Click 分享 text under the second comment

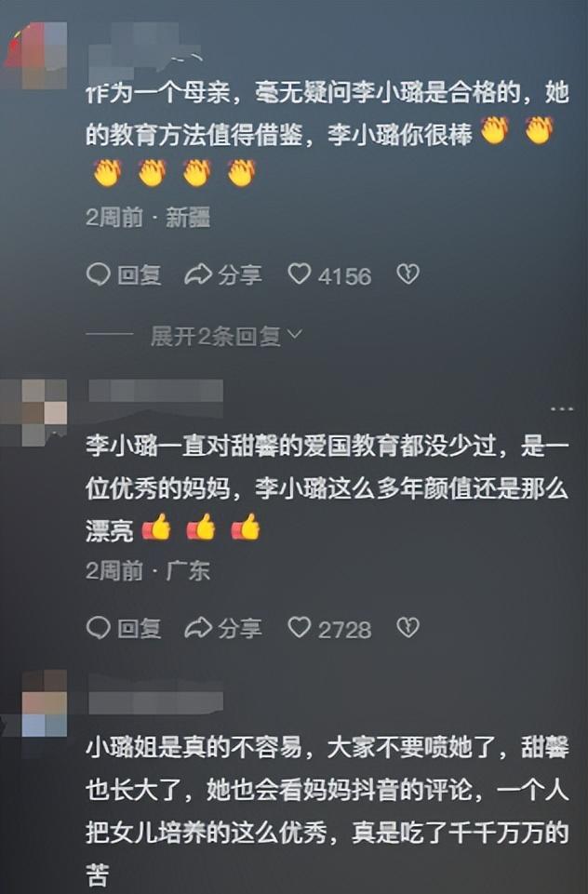pos(239,629)
